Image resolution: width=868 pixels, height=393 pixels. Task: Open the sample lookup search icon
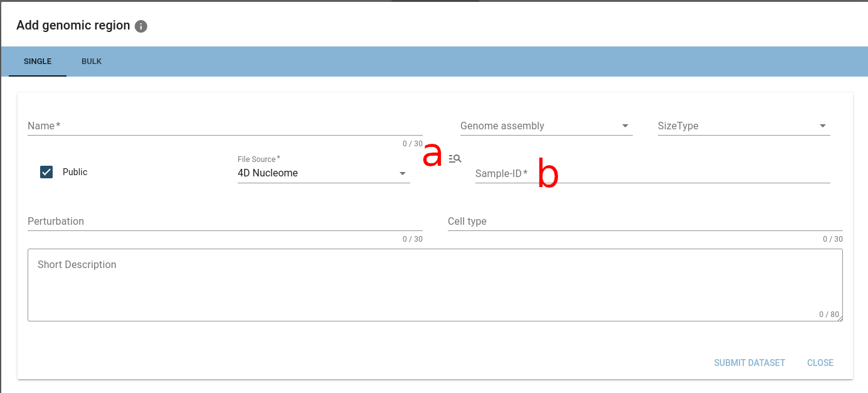tap(455, 158)
